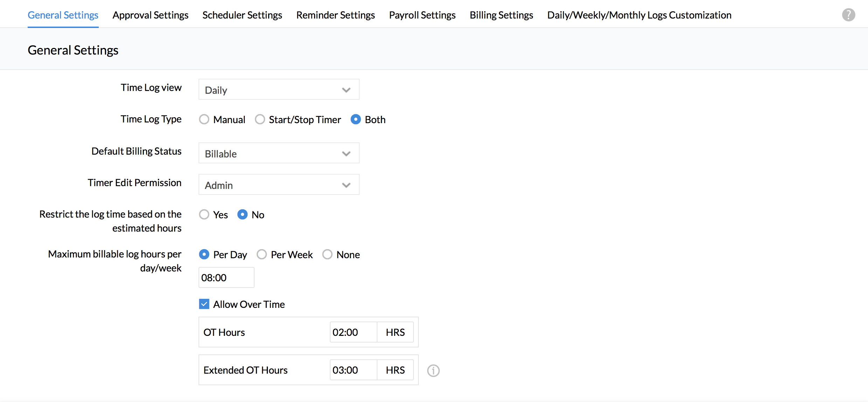
Task: Click the info icon beside Extended OT Hours
Action: pos(433,371)
